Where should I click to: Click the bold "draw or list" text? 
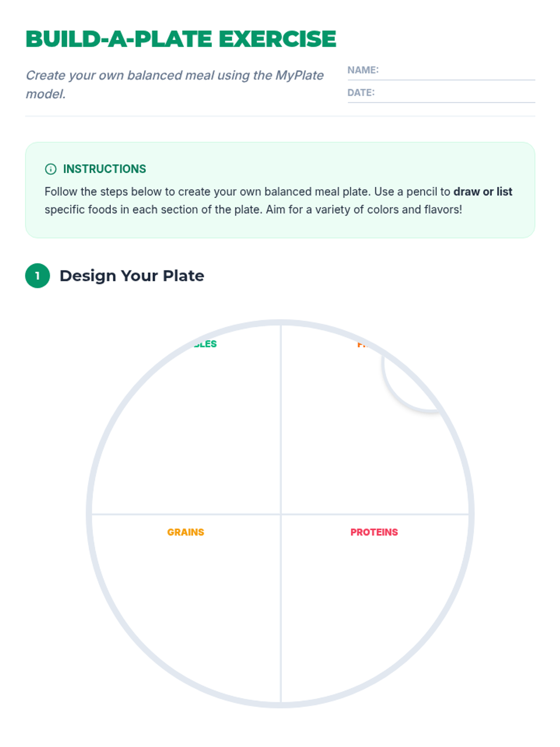[483, 192]
